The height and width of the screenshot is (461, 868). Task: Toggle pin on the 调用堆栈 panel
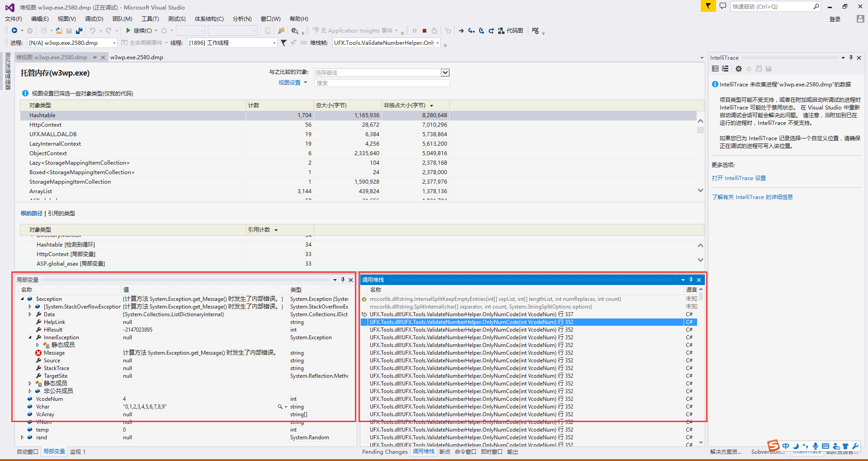(x=691, y=280)
